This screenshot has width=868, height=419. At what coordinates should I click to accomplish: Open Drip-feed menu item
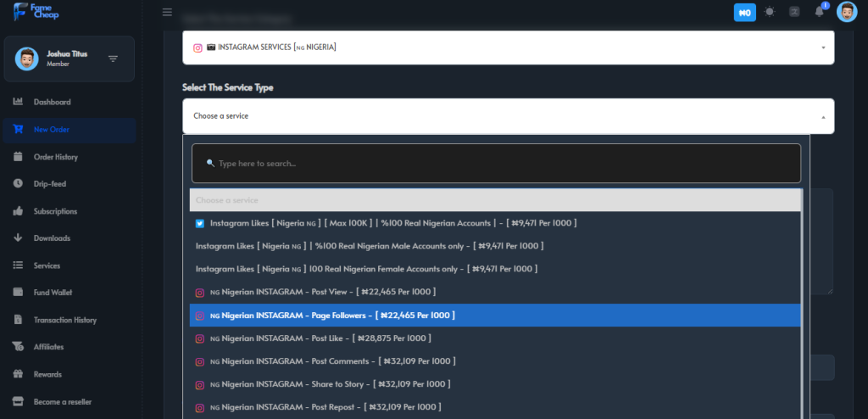pyautogui.click(x=50, y=184)
